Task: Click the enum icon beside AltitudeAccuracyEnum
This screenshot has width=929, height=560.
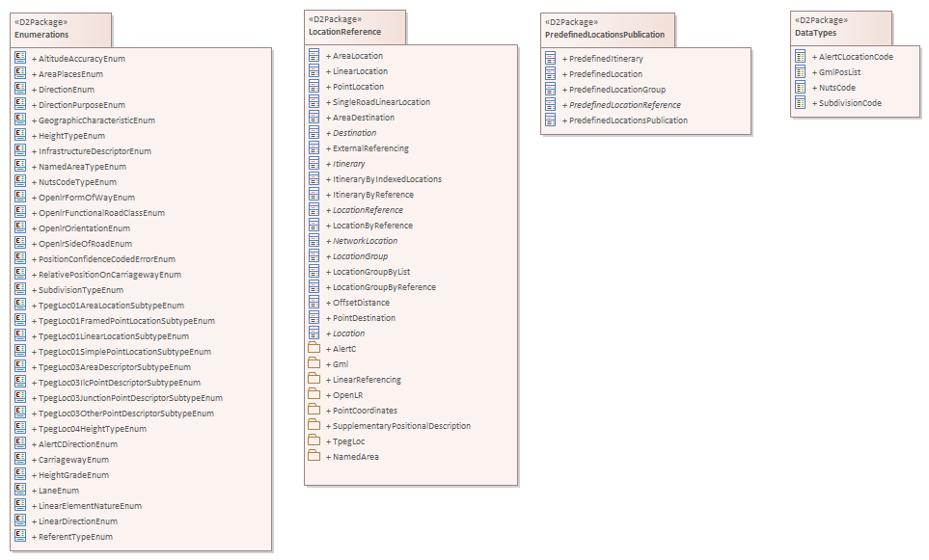Action: [20, 58]
